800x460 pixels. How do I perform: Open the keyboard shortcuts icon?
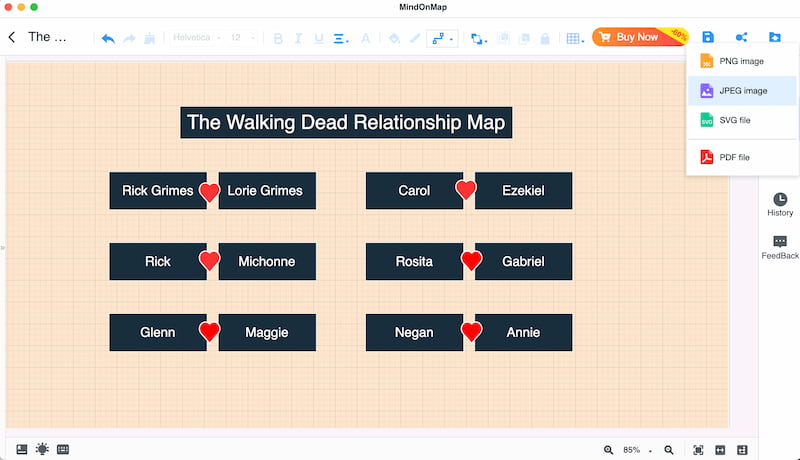point(63,449)
